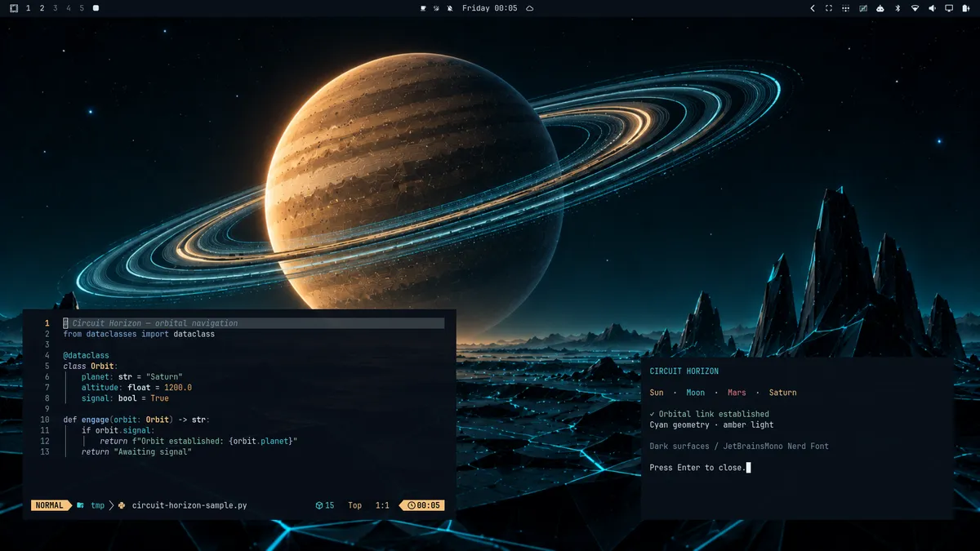
Task: Click circuit-horizon-sample.py filename in statusline
Action: pos(189,505)
